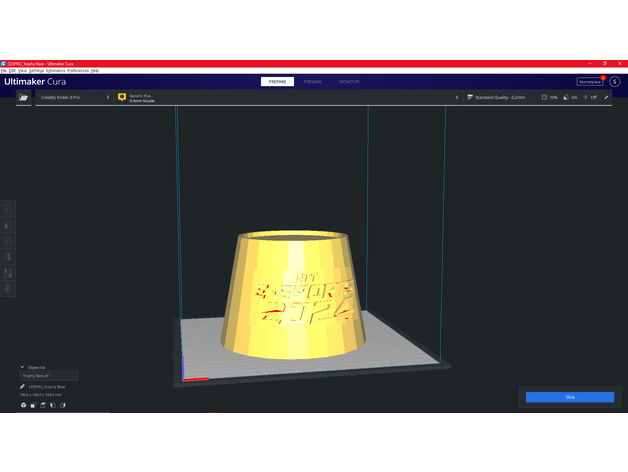Click the blue Slice button
628x472 pixels.
pyautogui.click(x=570, y=397)
